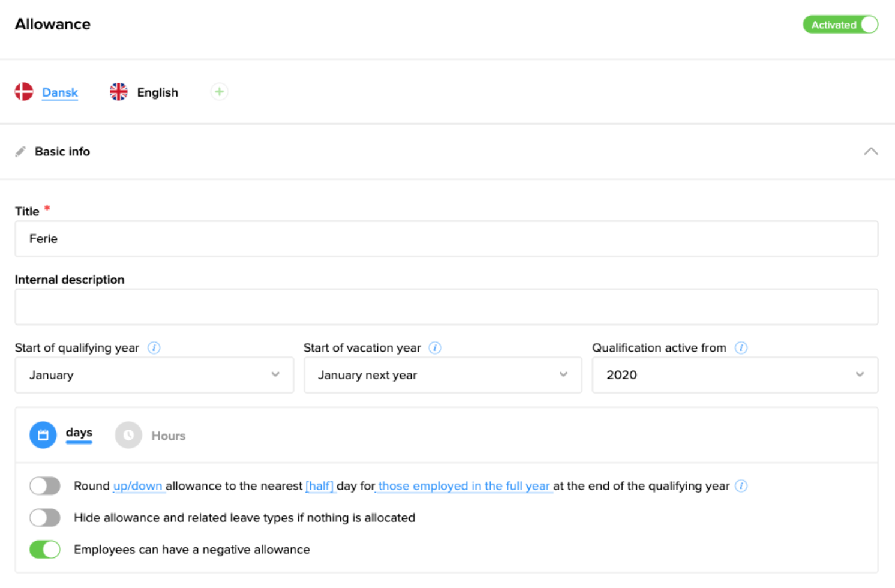Enable the round allowance toggle
895x588 pixels.
pos(45,486)
